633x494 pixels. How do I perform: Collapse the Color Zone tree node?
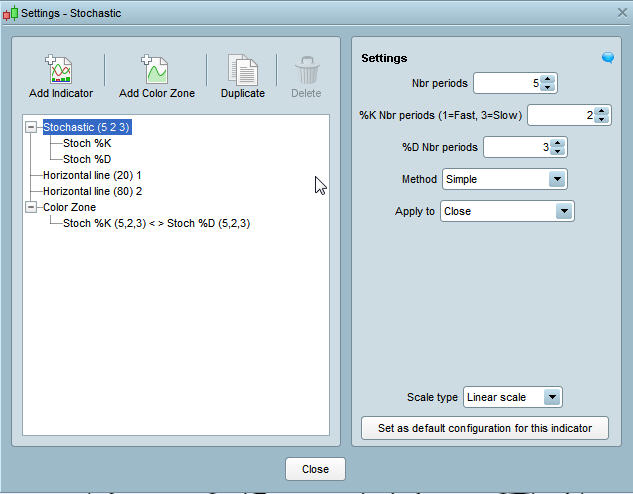[x=31, y=207]
